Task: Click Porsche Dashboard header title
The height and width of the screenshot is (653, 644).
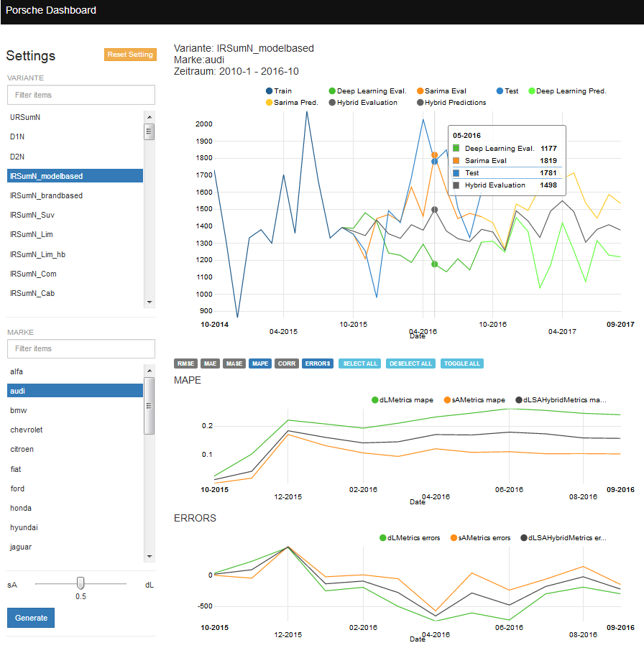Action: pos(51,10)
